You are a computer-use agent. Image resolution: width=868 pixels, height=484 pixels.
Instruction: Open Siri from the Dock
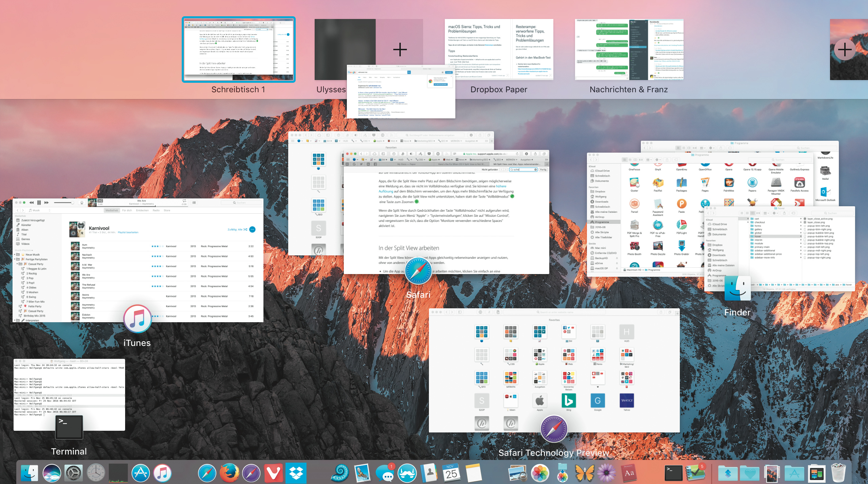[x=52, y=473]
